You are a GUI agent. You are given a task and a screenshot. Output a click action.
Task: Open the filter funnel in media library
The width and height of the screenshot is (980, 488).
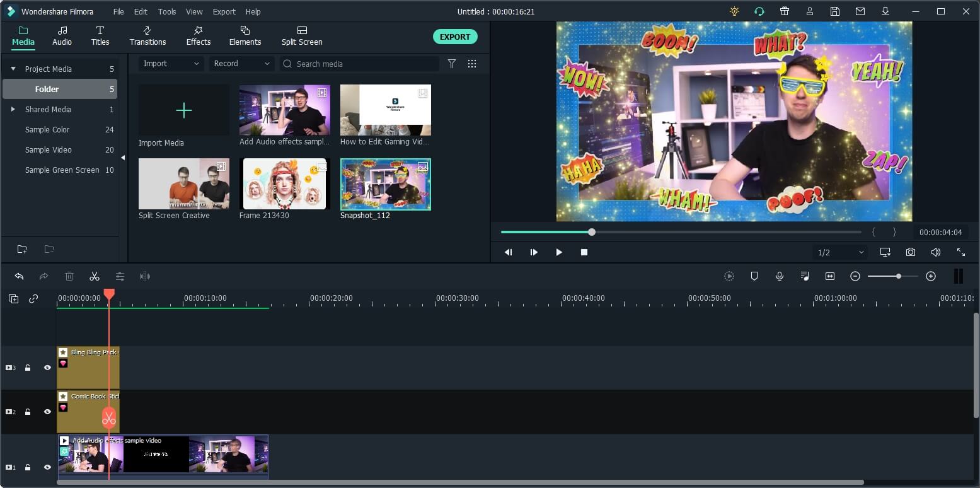(x=452, y=64)
